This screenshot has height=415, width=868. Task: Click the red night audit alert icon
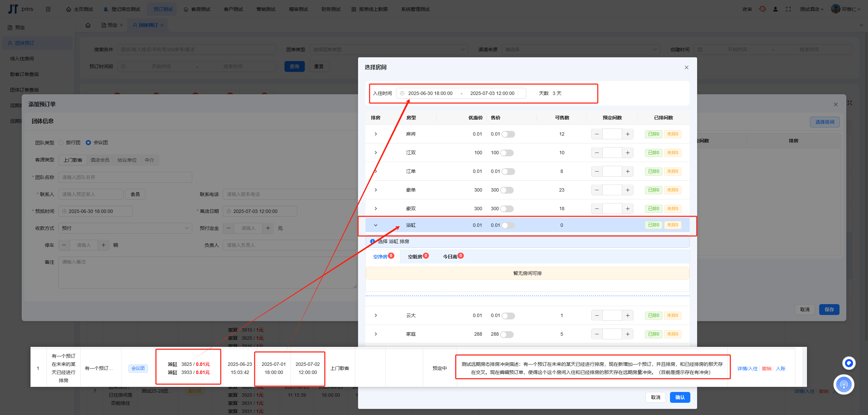[762, 9]
